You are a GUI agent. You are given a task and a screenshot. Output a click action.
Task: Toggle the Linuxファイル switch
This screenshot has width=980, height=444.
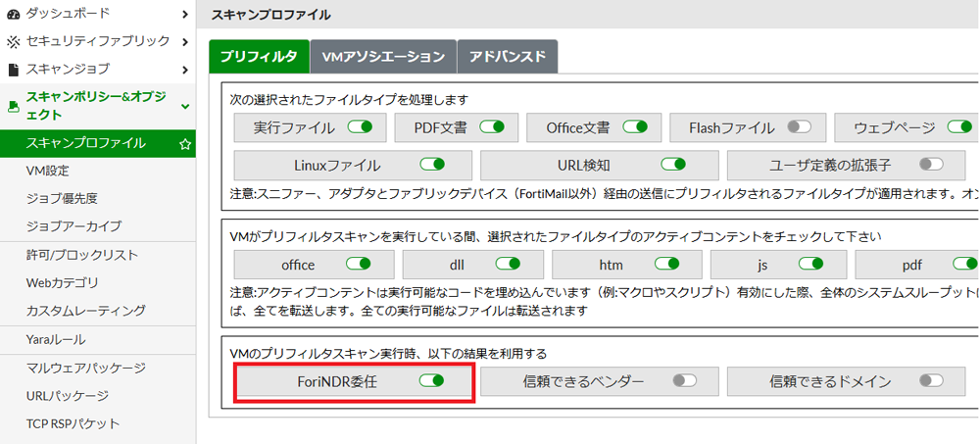pos(432,165)
